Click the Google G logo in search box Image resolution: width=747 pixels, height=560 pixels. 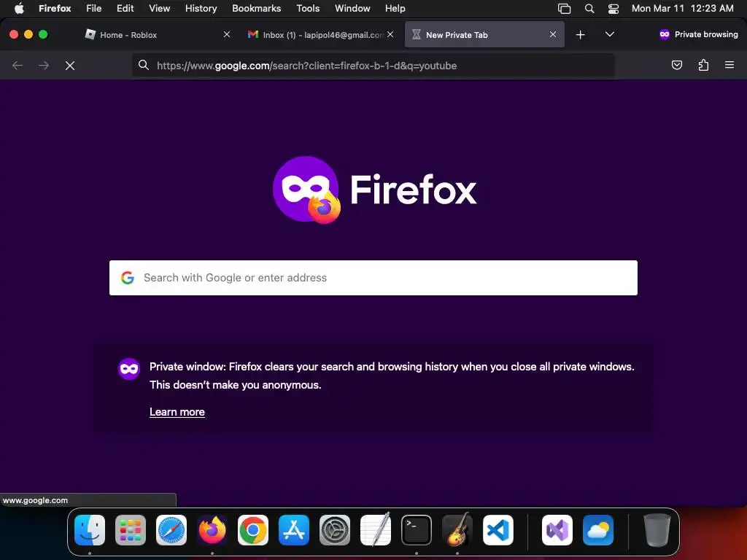(127, 278)
